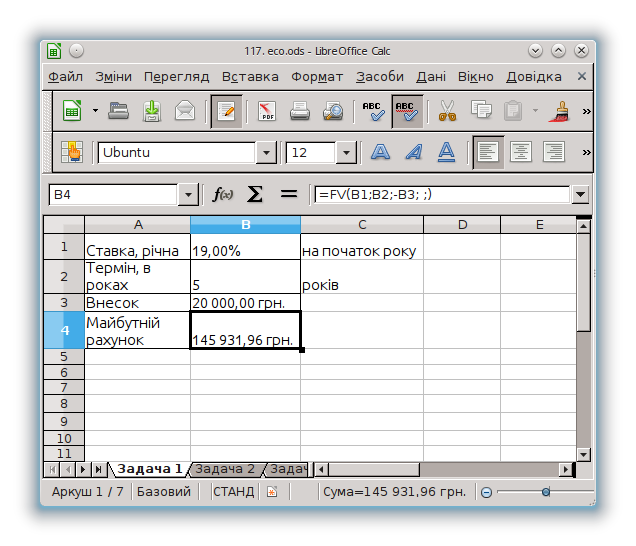Click the Open file icon
Screen dimensions: 636x546
pos(118,111)
